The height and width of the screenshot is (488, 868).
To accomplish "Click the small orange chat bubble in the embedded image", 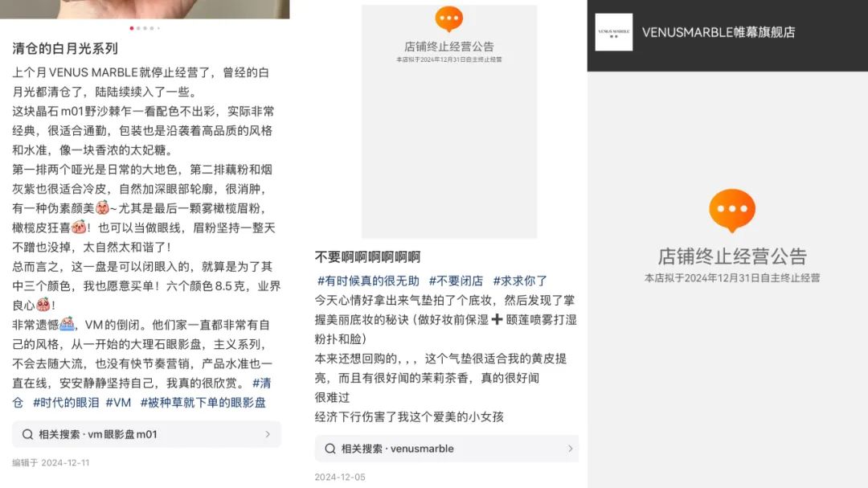I will [449, 19].
